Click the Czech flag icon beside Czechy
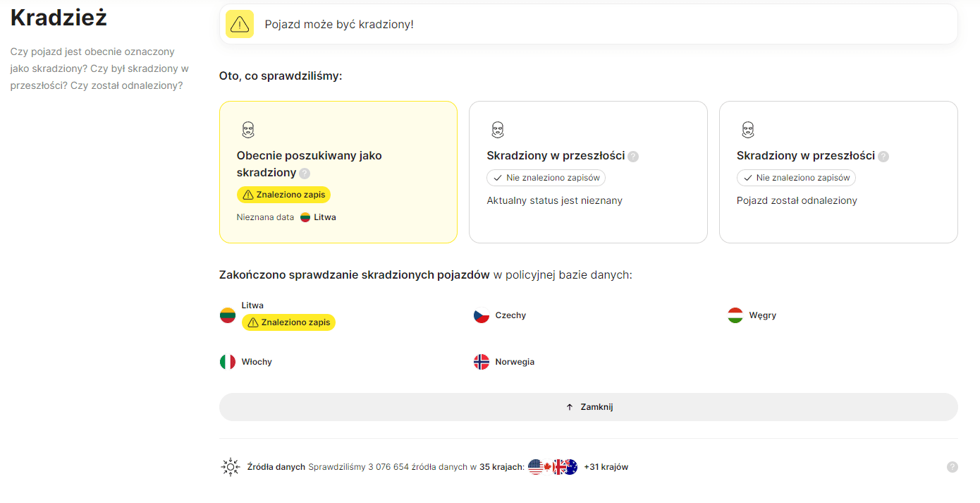The height and width of the screenshot is (503, 980). point(482,315)
